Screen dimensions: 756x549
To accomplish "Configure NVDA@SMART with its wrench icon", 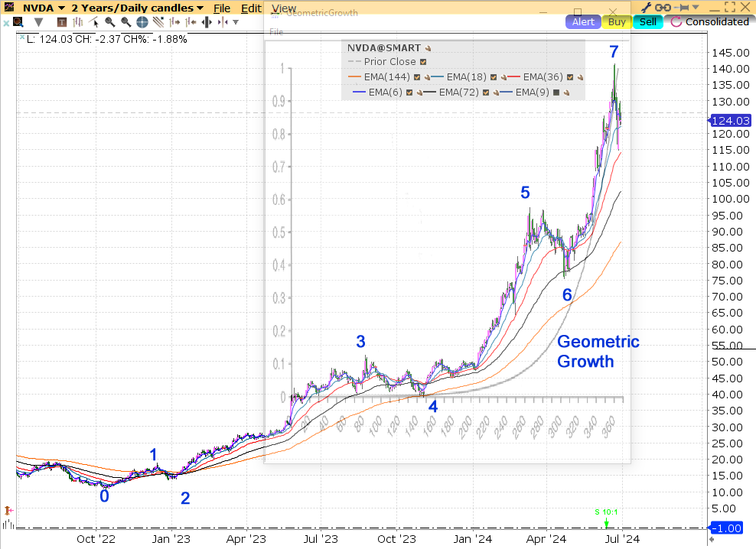I will click(x=429, y=48).
